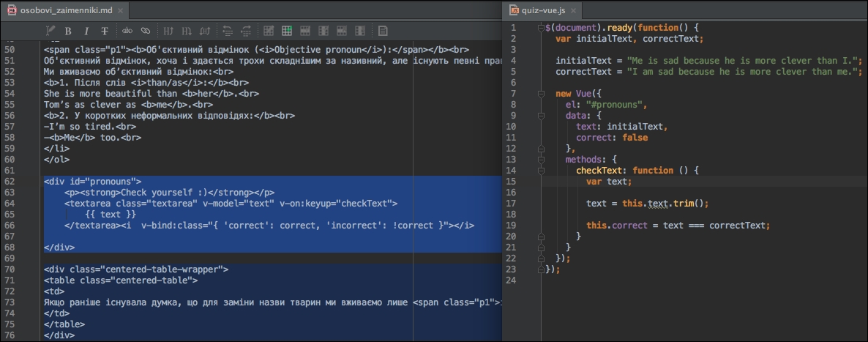Click the header level up icon (H with up arrow)
The image size is (868, 342).
(x=169, y=31)
